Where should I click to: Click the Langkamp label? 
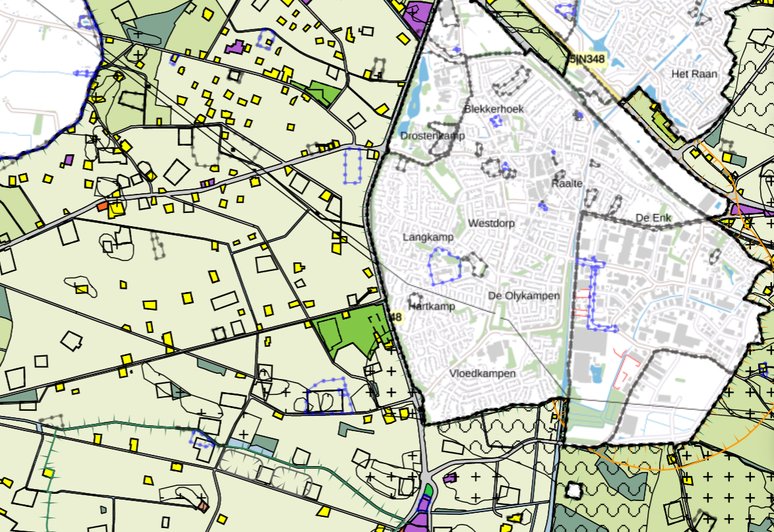(x=428, y=237)
